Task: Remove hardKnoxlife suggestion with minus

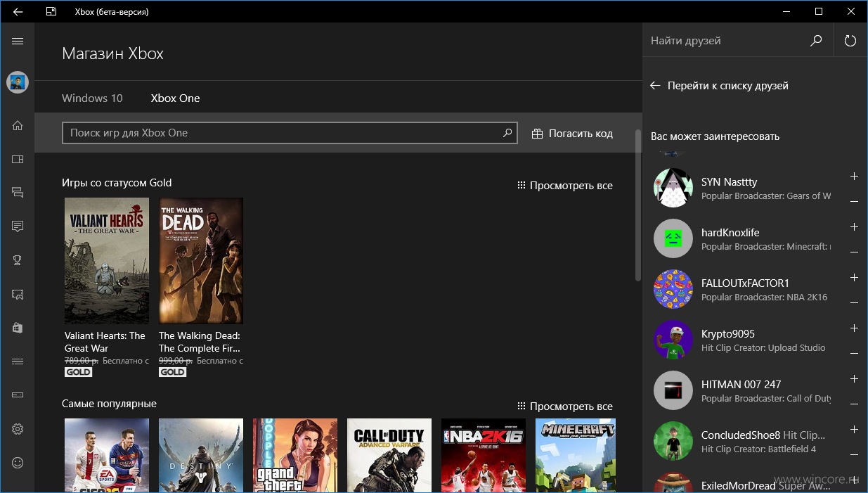Action: pos(854,252)
